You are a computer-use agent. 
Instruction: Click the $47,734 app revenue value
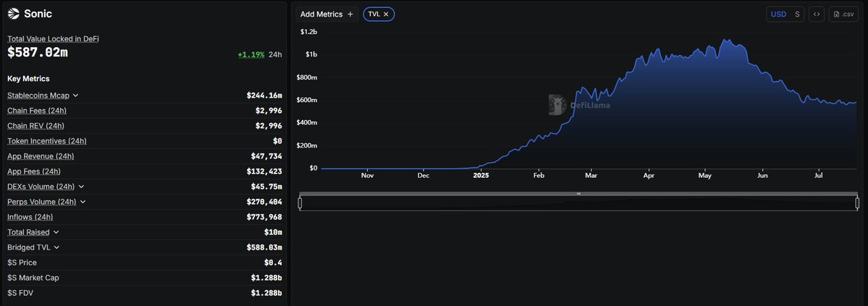click(266, 156)
